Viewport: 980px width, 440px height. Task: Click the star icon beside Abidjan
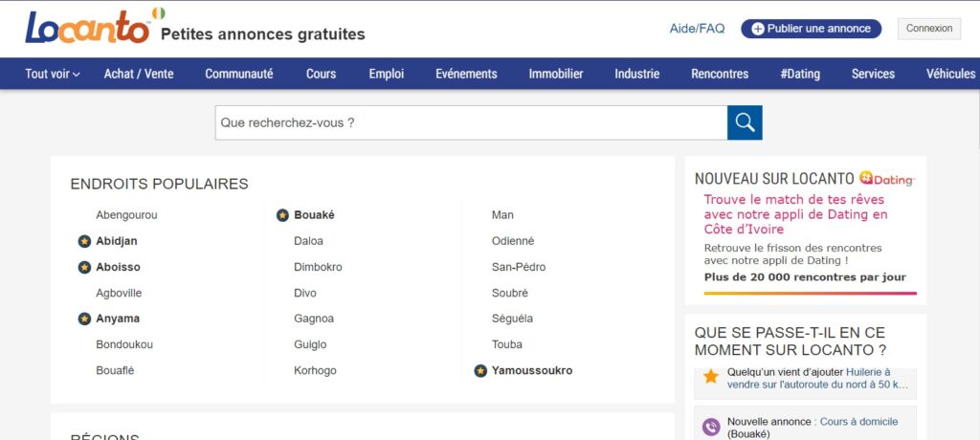84,241
